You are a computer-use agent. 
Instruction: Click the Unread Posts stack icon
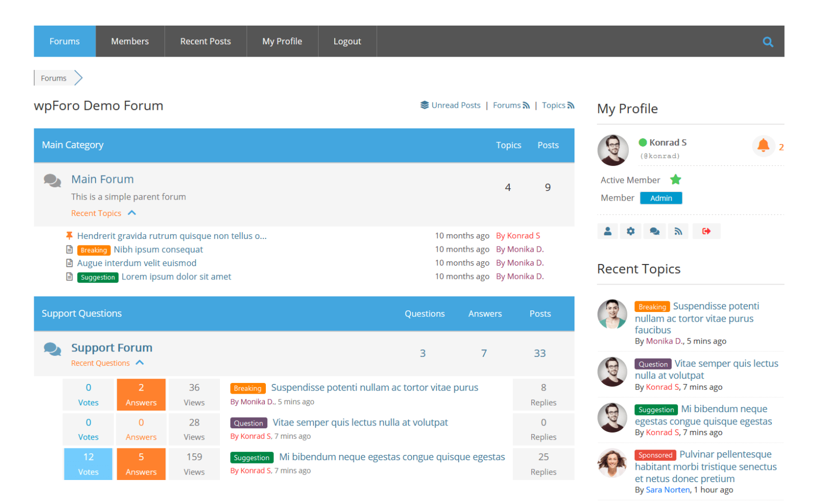(x=423, y=105)
